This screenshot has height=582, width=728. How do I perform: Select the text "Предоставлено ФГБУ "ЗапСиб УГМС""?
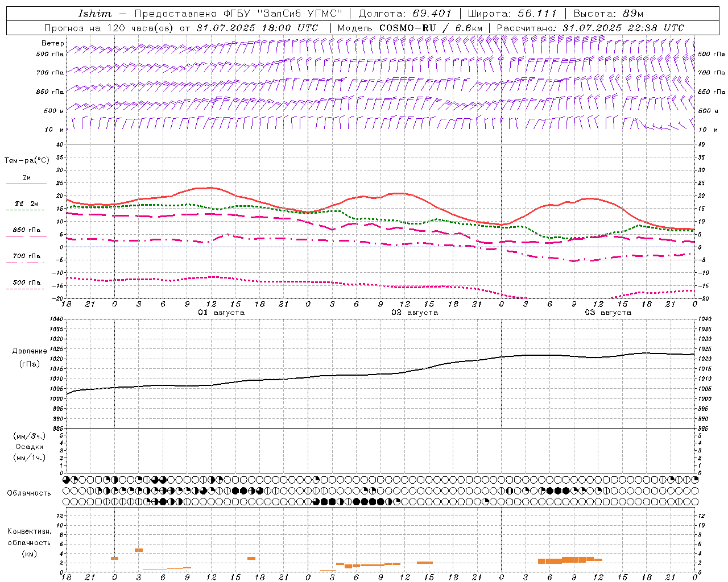point(238,14)
